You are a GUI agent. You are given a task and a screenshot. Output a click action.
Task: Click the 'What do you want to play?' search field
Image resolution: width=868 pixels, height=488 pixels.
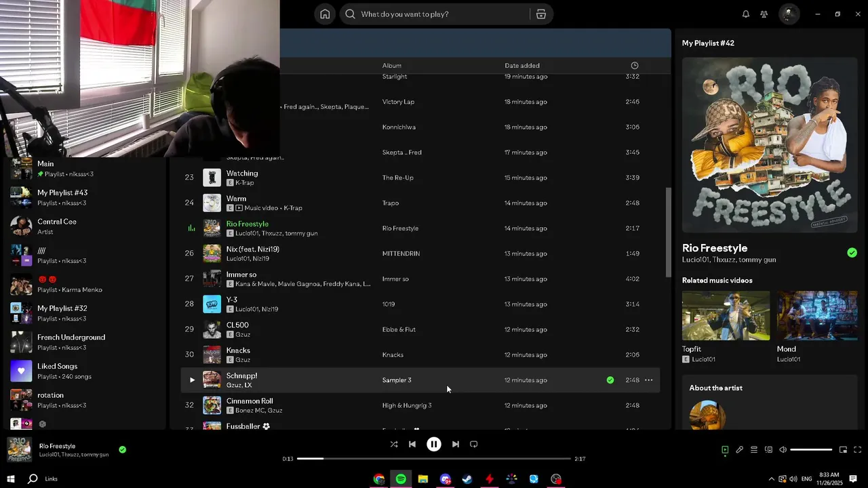click(x=434, y=14)
